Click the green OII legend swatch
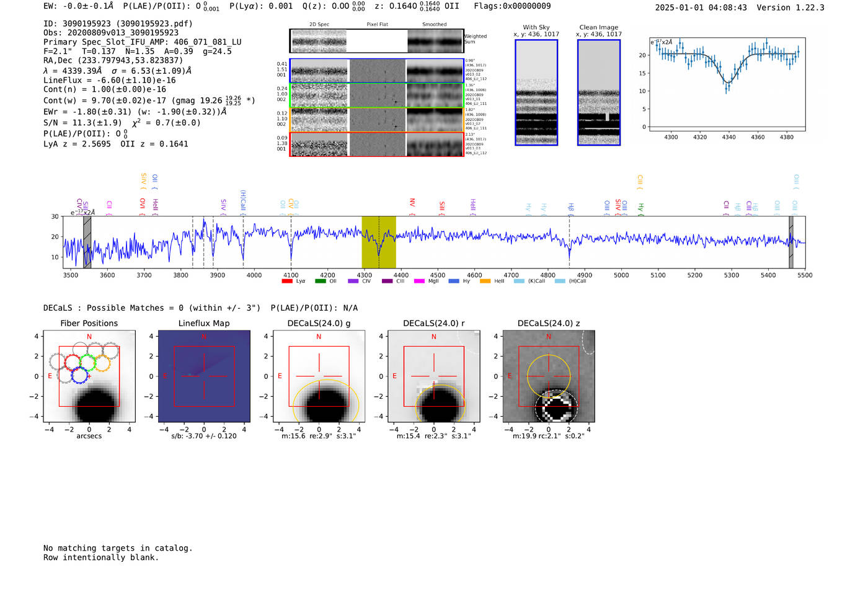This screenshot has height=591, width=868. pyautogui.click(x=321, y=282)
